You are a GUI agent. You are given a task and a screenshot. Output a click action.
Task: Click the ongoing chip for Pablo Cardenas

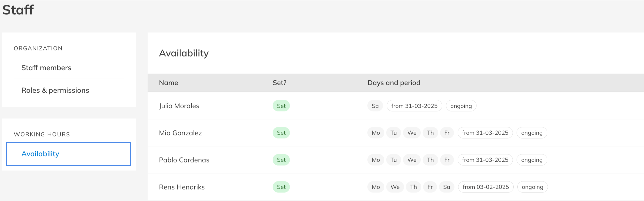pos(532,160)
